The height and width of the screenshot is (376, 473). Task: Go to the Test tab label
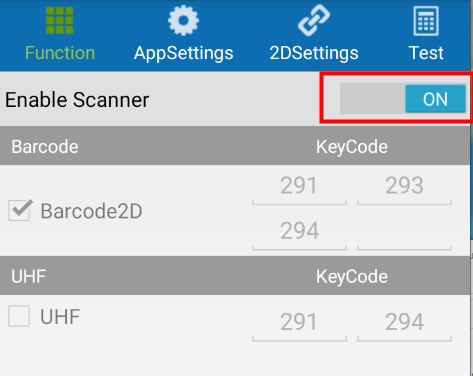point(426,53)
